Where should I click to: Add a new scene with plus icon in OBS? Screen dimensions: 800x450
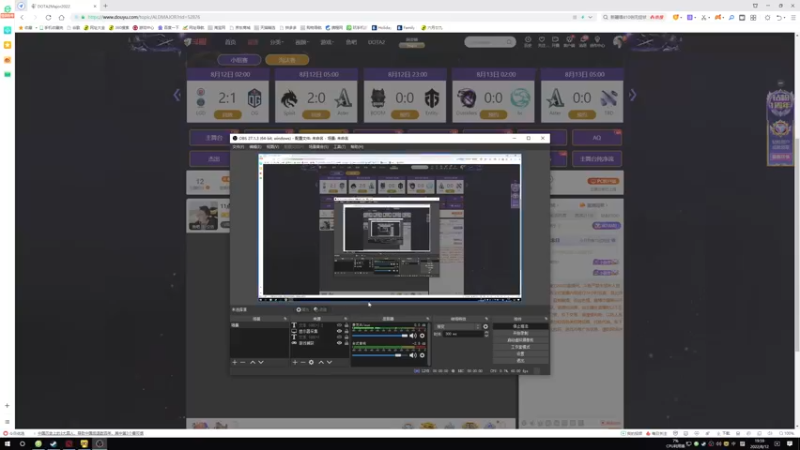tap(235, 362)
